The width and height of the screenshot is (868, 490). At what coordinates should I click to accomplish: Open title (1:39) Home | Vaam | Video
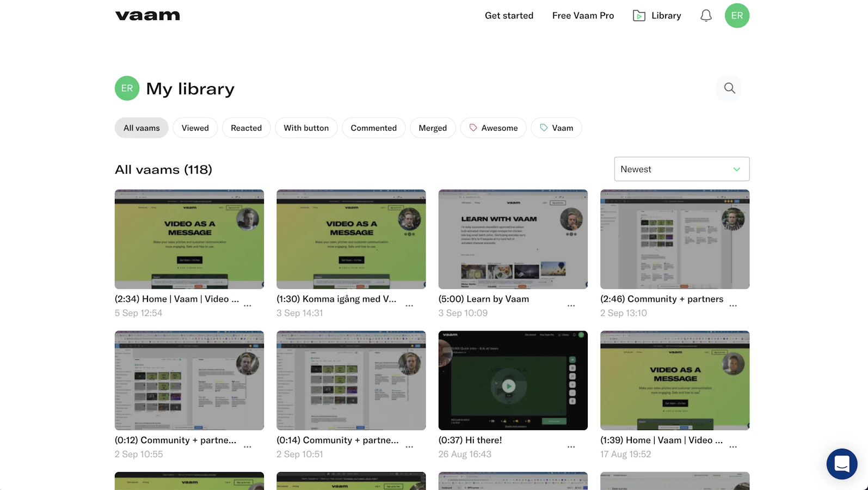(662, 440)
